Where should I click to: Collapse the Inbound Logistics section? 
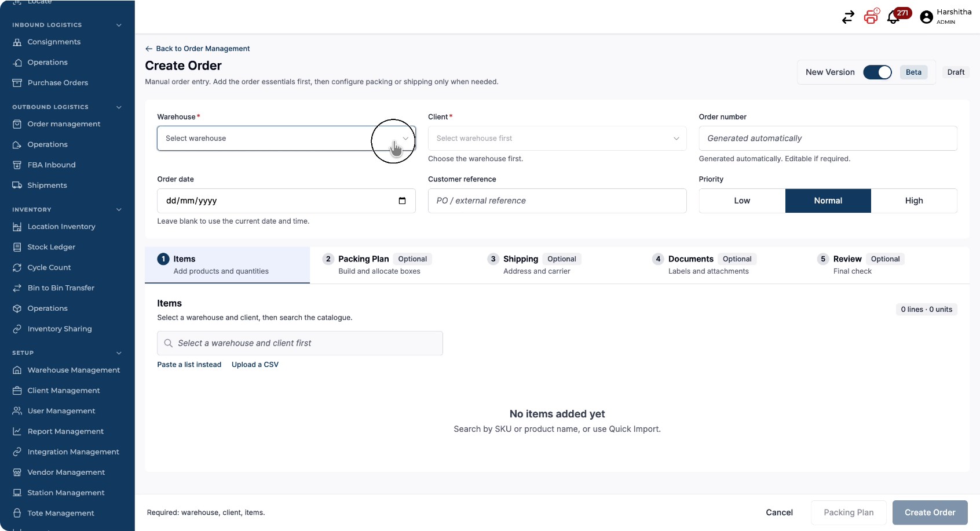pos(119,25)
